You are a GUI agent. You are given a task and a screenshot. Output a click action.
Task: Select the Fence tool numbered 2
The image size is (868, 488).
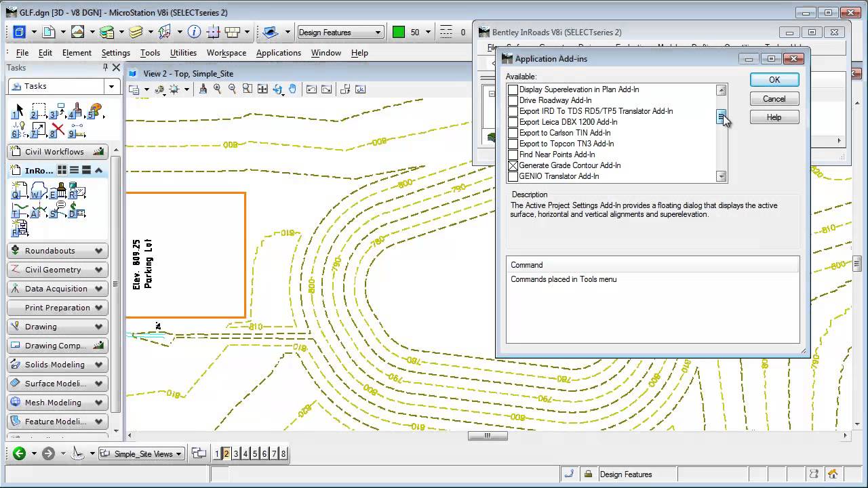(x=38, y=112)
